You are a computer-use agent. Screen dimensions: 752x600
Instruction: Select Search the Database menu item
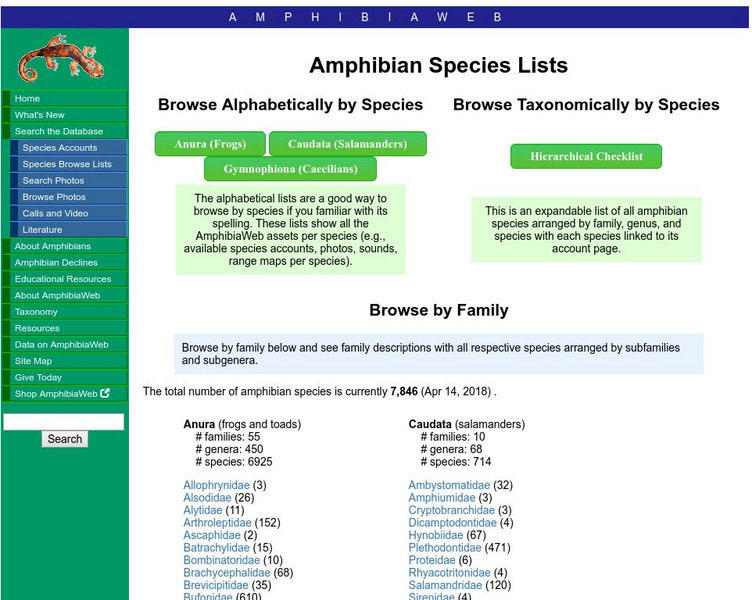click(x=65, y=131)
